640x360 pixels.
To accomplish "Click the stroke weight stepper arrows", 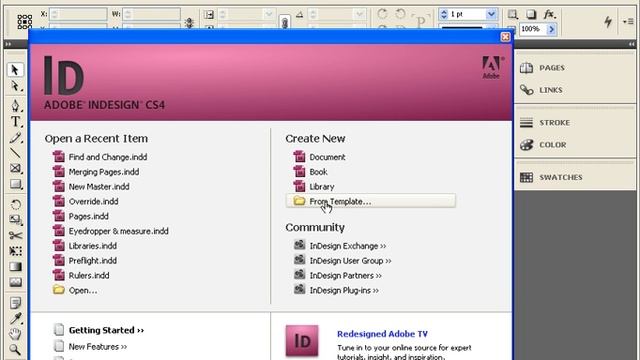I will [444, 14].
